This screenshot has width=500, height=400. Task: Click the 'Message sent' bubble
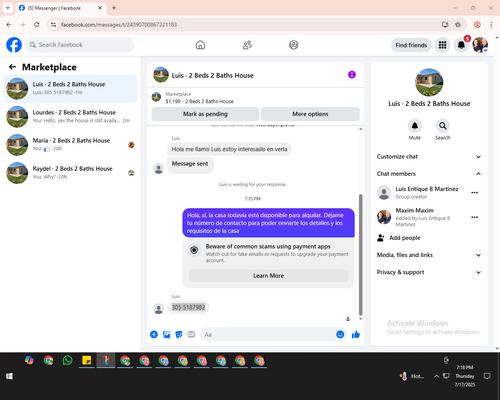coord(190,164)
